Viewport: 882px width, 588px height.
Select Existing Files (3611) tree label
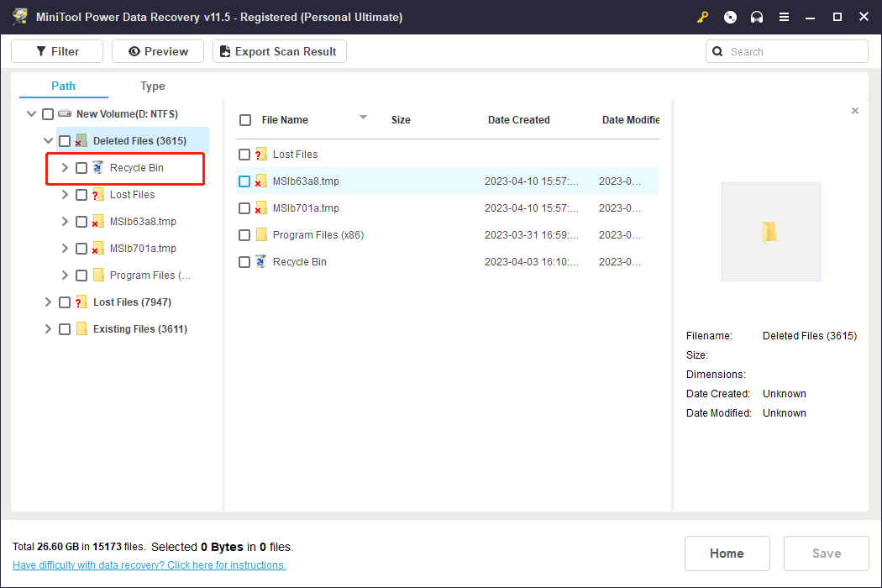[x=140, y=329]
